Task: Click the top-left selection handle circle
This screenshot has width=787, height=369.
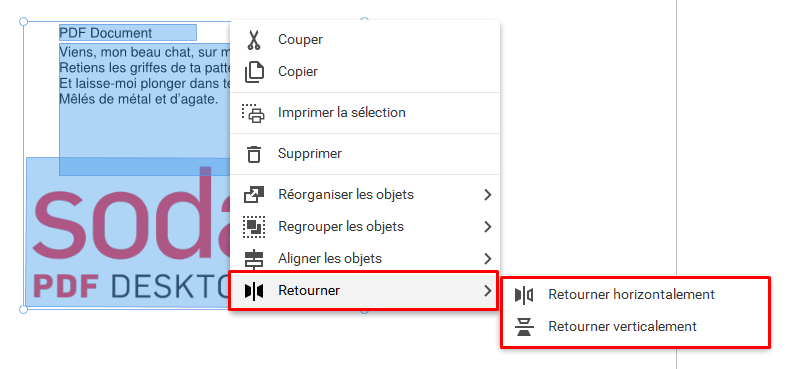Action: pyautogui.click(x=23, y=22)
